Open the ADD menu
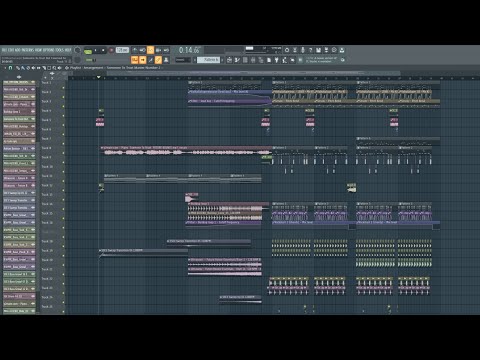 click(16, 50)
